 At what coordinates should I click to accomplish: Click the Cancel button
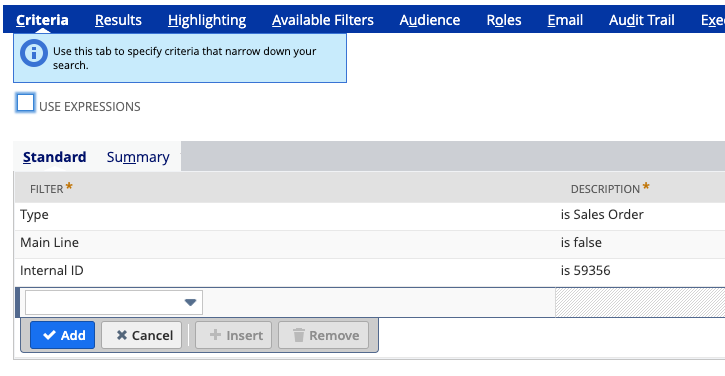click(x=141, y=335)
